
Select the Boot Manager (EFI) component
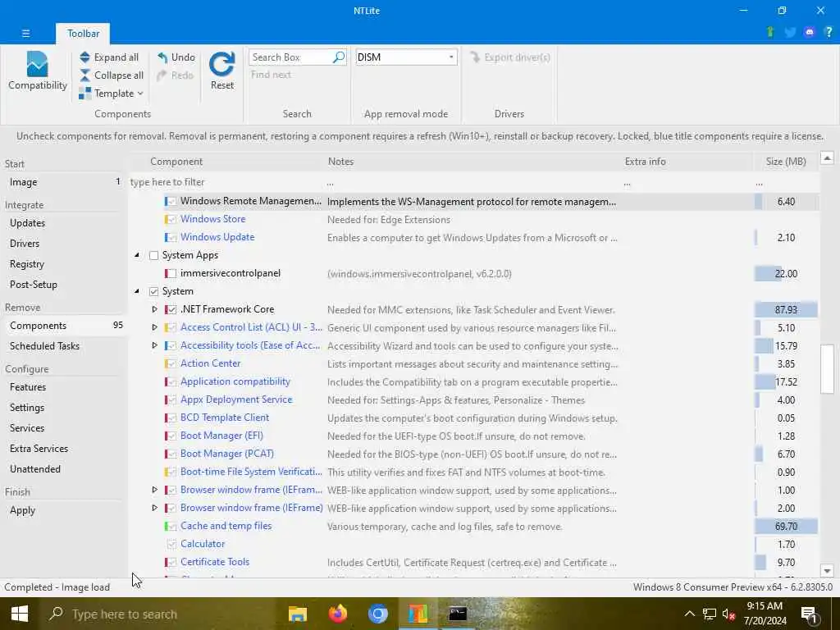(221, 436)
